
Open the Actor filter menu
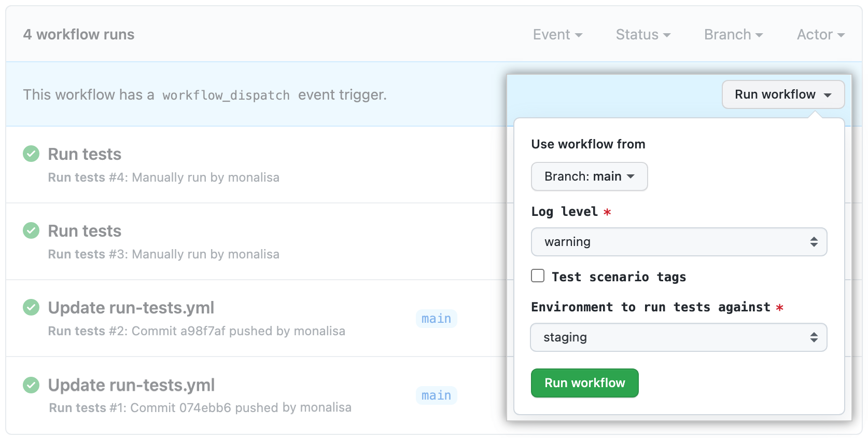(820, 34)
